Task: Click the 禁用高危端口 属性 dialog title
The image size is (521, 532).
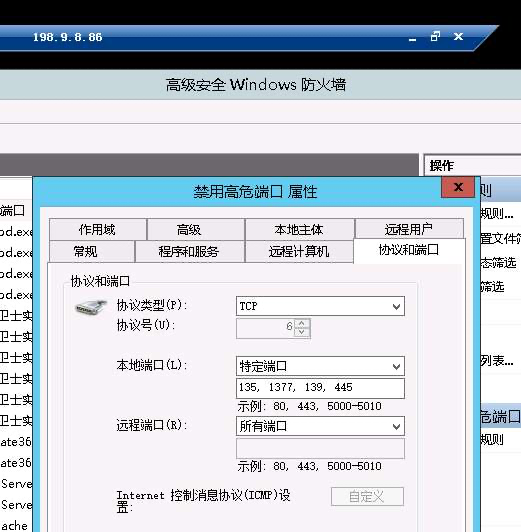Action: click(x=255, y=192)
